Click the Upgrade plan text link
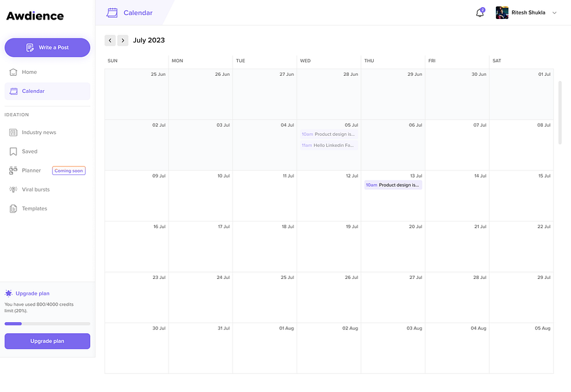This screenshot has width=571, height=392. coord(33,293)
